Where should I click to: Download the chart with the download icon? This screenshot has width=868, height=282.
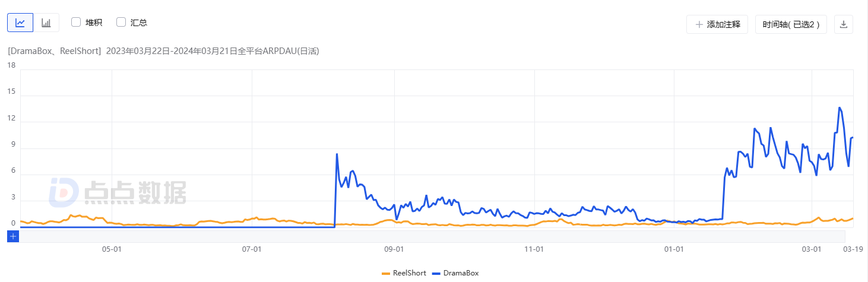(844, 24)
